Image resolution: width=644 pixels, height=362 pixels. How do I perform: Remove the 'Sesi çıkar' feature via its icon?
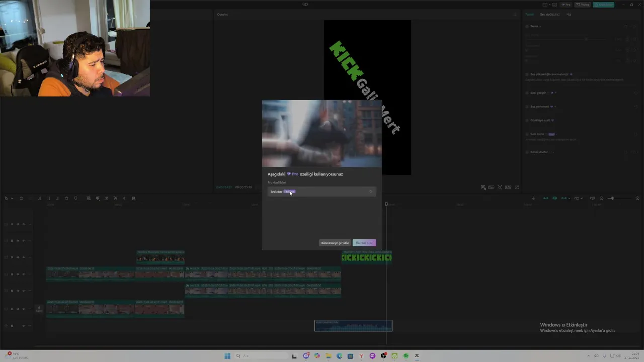click(371, 192)
